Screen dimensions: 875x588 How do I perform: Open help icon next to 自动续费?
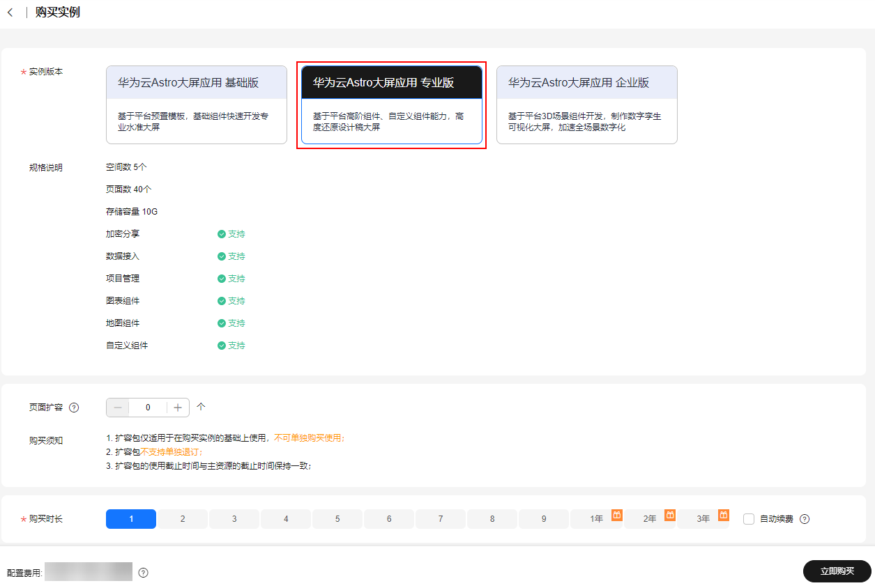[x=805, y=519]
